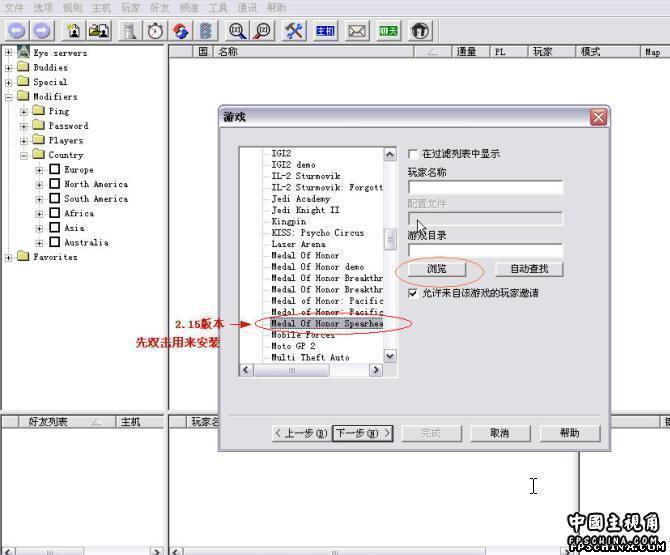Expand the Players subfolder node
The width and height of the screenshot is (670, 555).
pyautogui.click(x=24, y=141)
